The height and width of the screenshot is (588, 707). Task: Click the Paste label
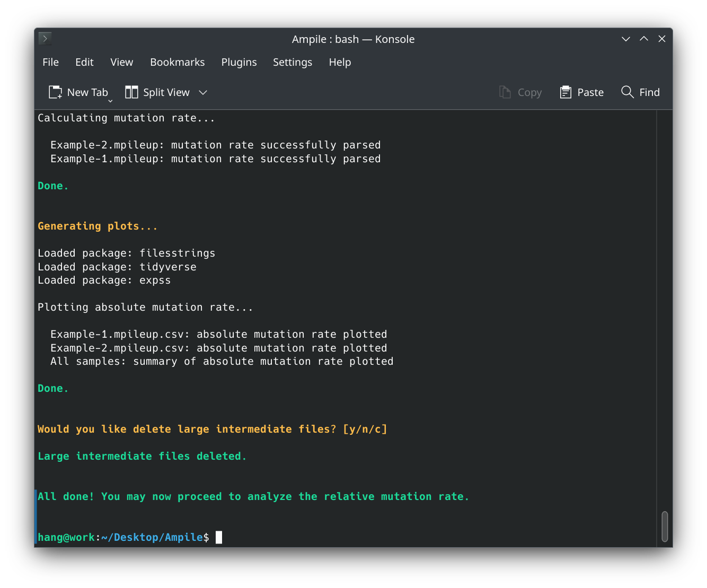590,92
